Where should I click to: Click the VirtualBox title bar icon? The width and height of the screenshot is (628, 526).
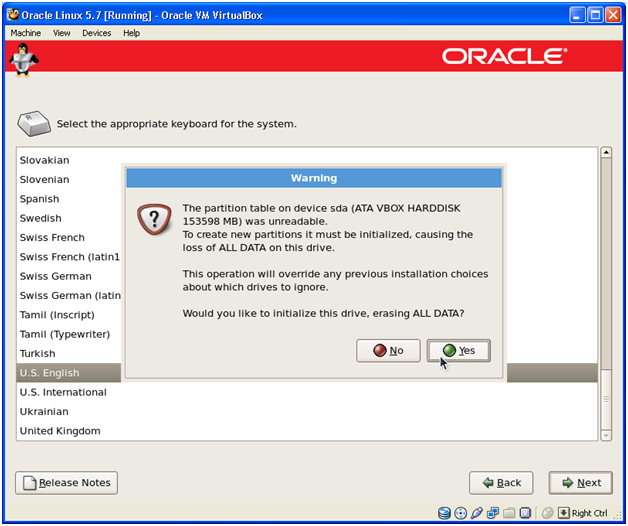[13, 15]
